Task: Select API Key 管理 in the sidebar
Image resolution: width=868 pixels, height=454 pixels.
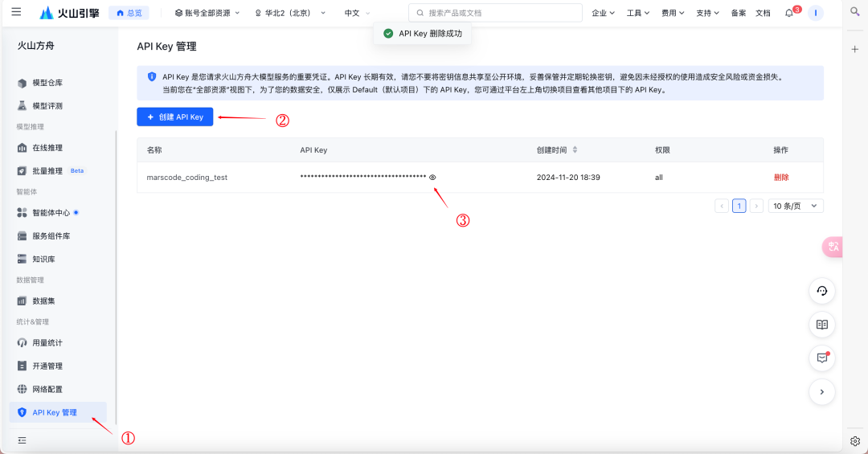Action: [58, 412]
